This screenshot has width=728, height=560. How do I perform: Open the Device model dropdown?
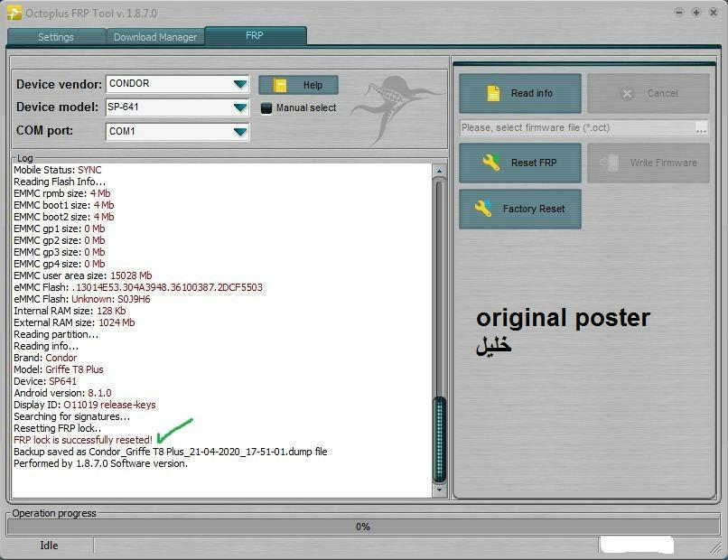click(x=239, y=107)
